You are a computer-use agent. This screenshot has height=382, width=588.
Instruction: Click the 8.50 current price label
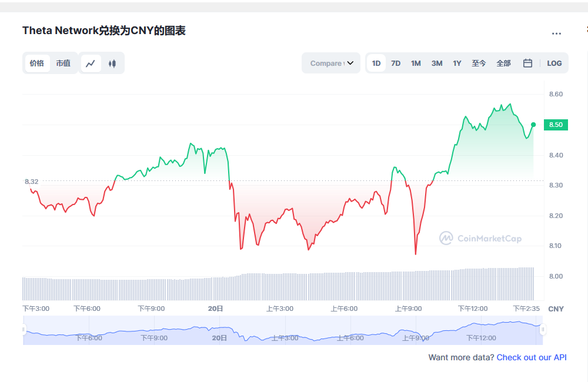[x=556, y=125]
